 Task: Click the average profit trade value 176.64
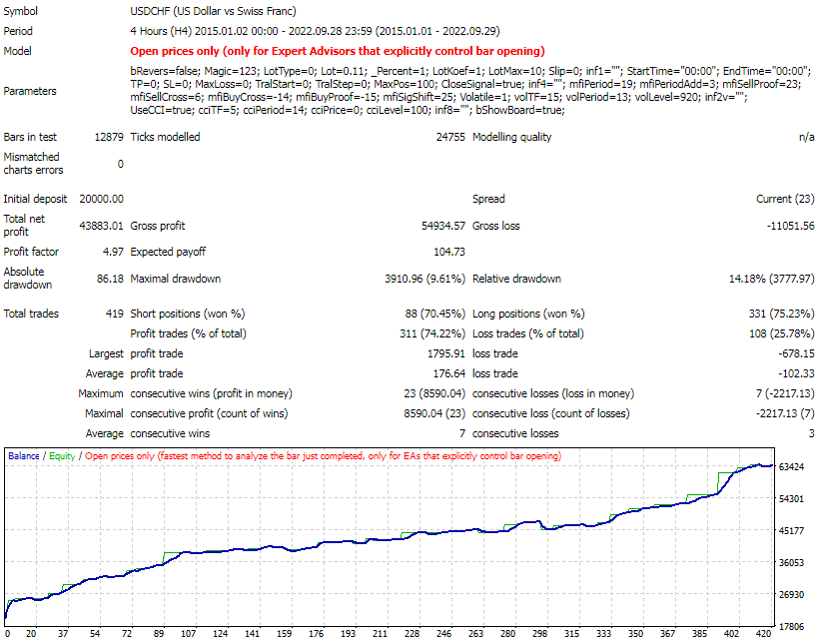[x=449, y=373]
